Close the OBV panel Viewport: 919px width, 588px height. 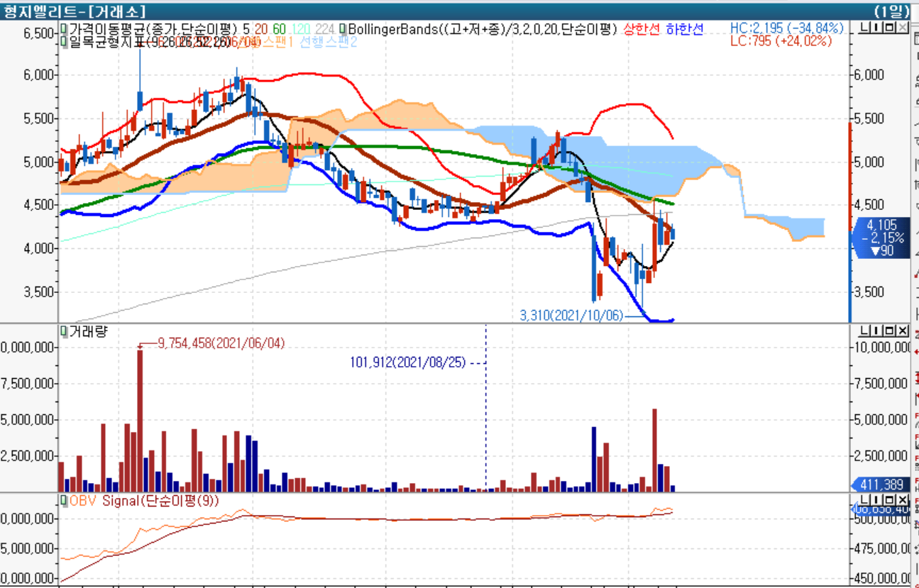tap(902, 500)
